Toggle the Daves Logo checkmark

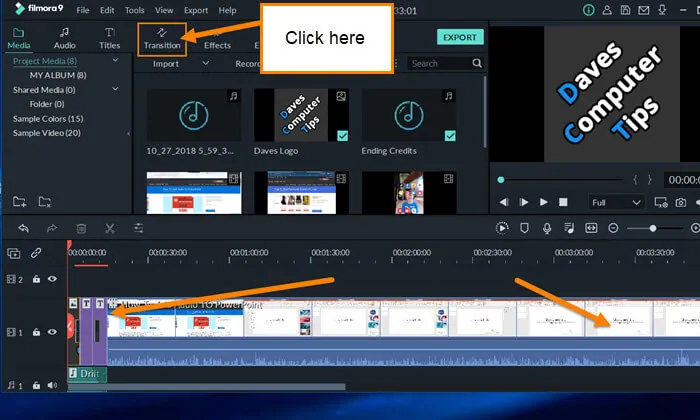coord(342,135)
